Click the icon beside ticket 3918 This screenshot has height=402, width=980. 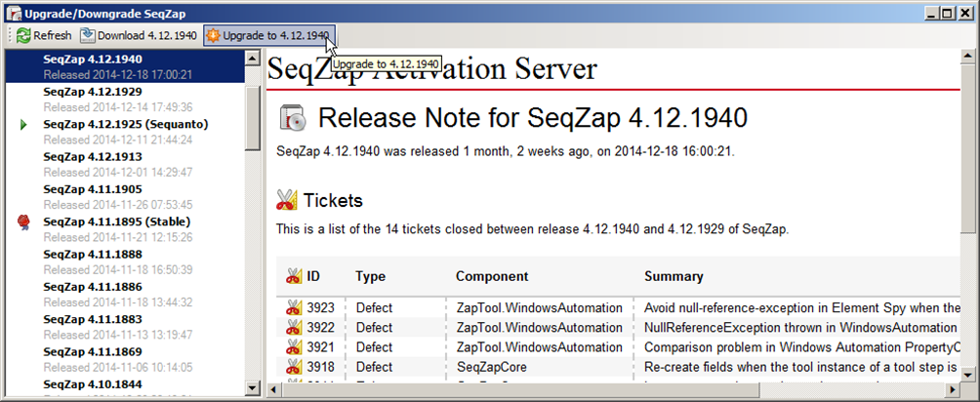[294, 367]
